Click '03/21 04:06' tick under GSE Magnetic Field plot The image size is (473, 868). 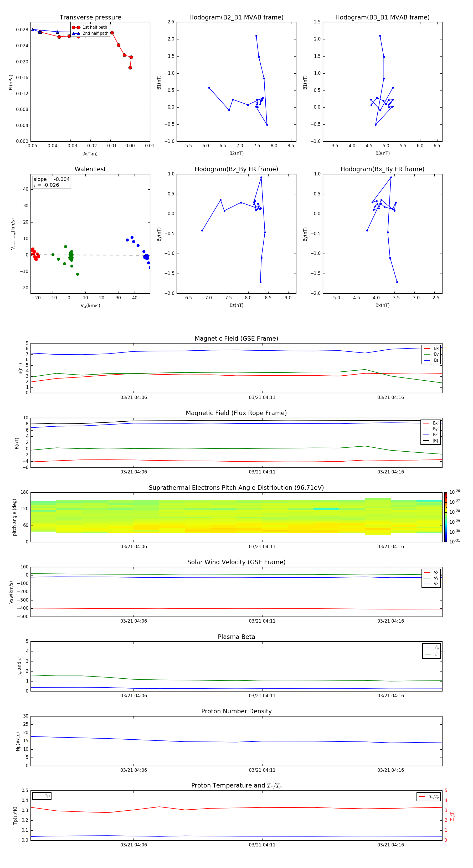(134, 398)
